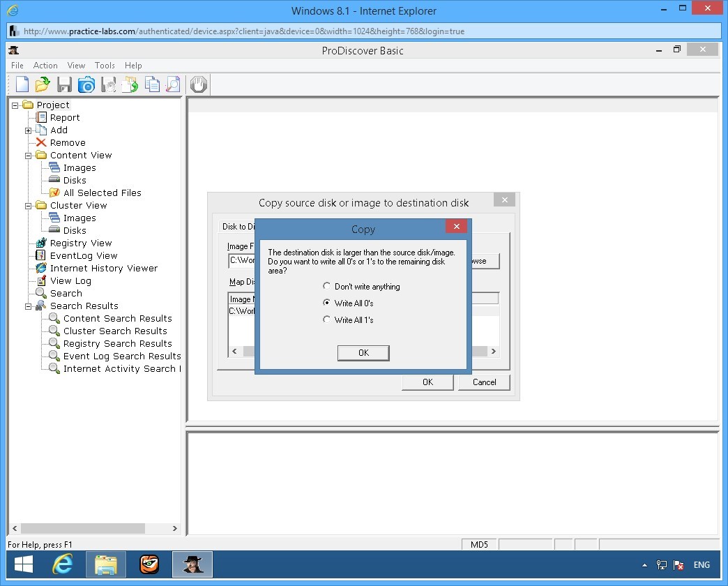
Task: Click the Stop hand icon in toolbar
Action: [x=199, y=85]
